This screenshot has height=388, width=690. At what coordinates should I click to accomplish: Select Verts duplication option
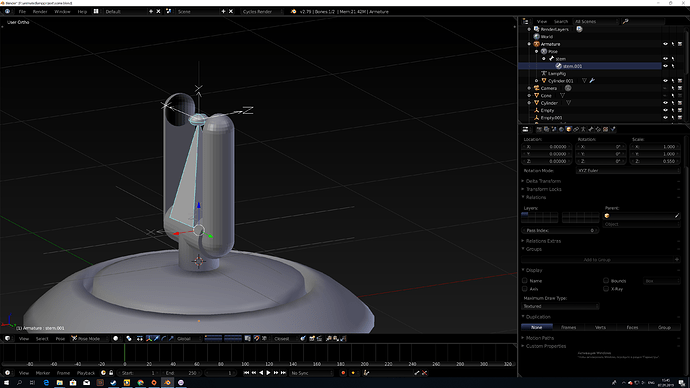point(600,327)
